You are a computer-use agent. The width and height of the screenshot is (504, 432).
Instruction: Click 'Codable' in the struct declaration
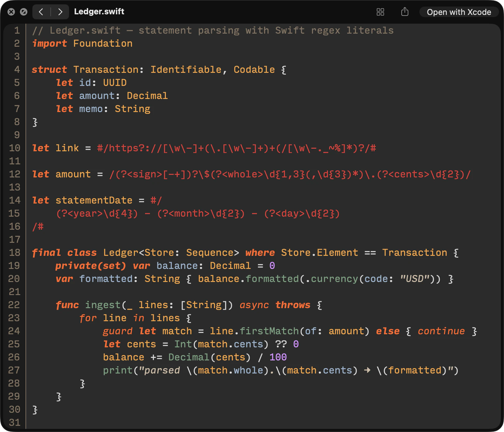pyautogui.click(x=254, y=70)
